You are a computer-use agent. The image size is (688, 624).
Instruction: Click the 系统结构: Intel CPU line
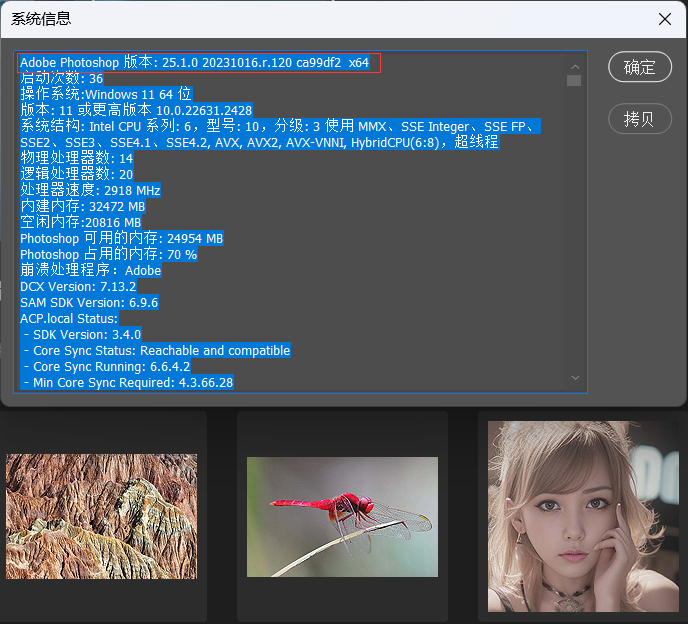tap(280, 126)
